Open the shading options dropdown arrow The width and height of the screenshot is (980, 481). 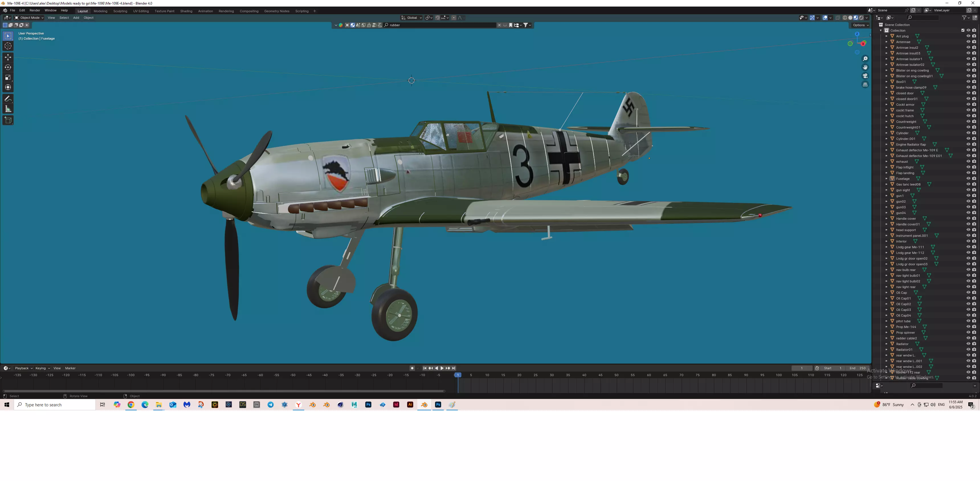(867, 18)
